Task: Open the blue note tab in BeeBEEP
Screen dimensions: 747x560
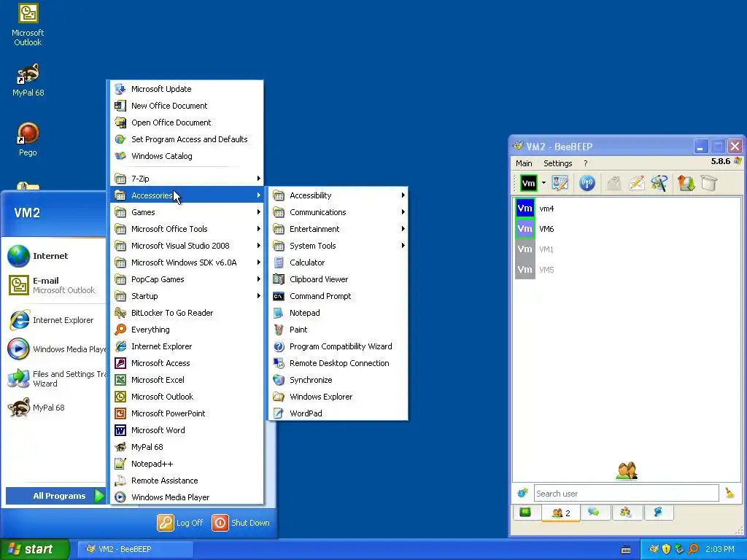Action: [659, 513]
